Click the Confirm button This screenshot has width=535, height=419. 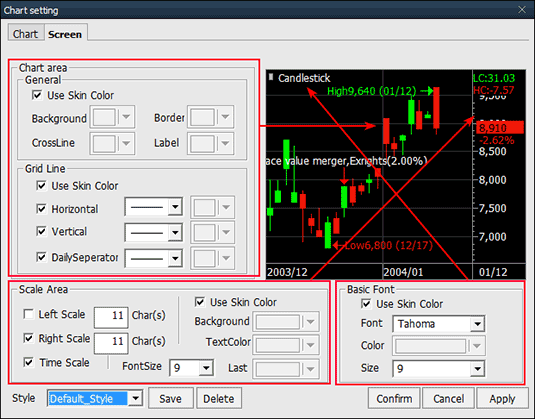pos(394,398)
